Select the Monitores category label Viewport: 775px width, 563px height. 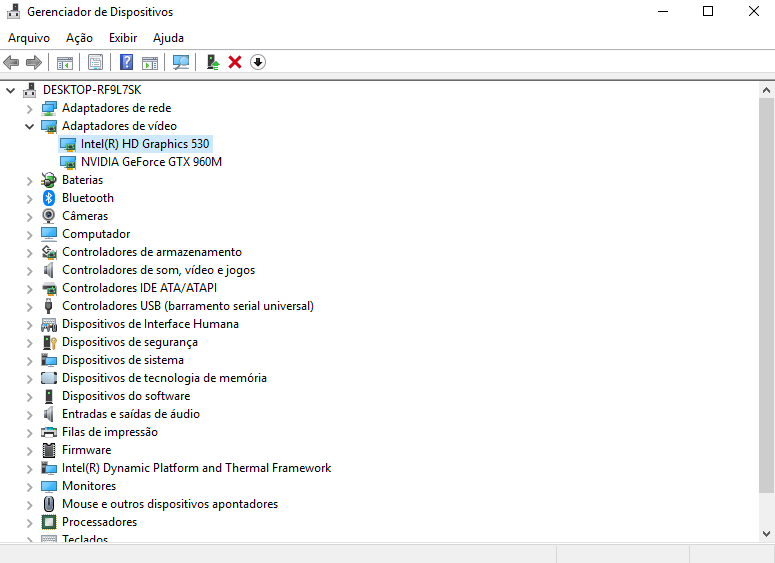click(x=89, y=486)
